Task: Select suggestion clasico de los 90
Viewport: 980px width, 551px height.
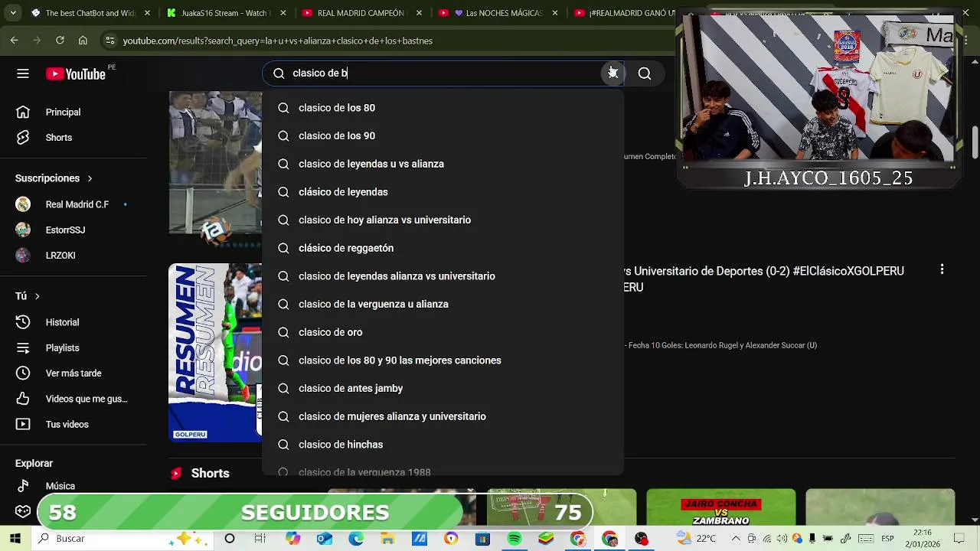Action: point(443,136)
